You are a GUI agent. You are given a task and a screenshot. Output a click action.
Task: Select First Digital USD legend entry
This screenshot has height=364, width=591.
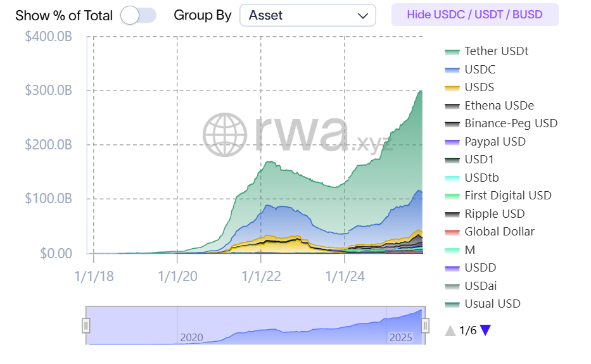point(507,196)
